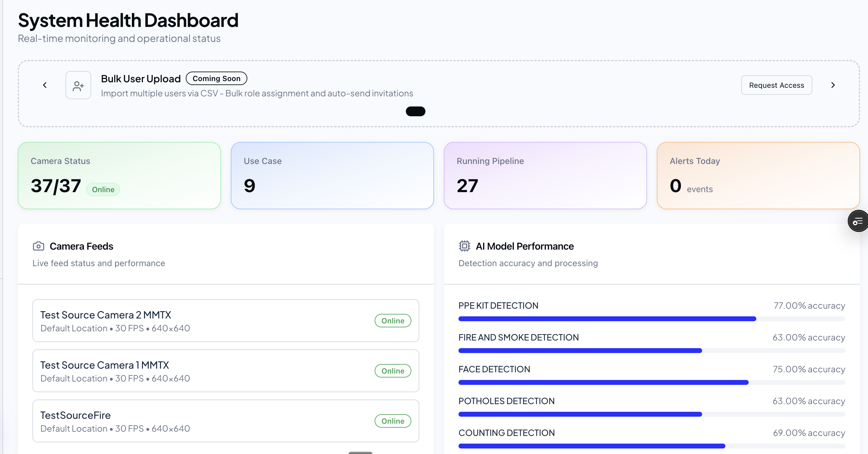The height and width of the screenshot is (454, 868).
Task: Open the Camera Status card
Action: (x=119, y=176)
